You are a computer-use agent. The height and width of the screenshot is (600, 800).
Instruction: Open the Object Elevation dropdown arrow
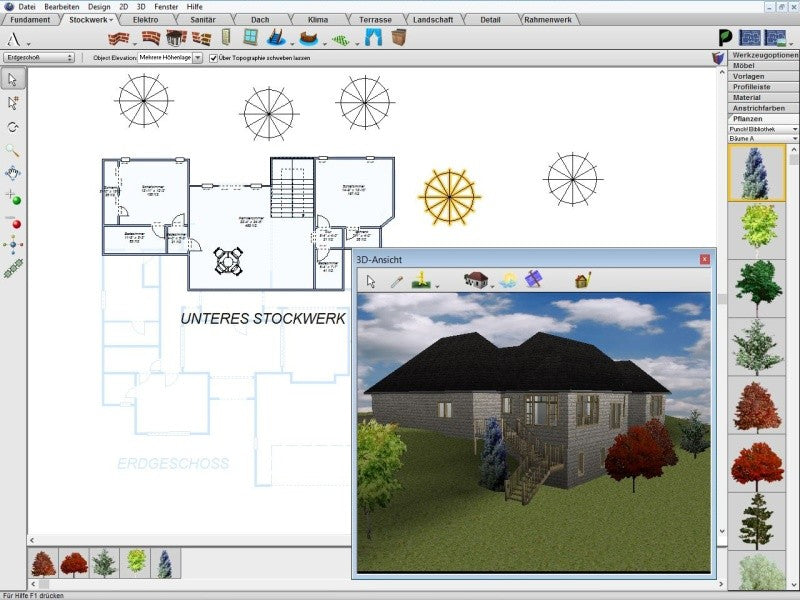tap(198, 58)
